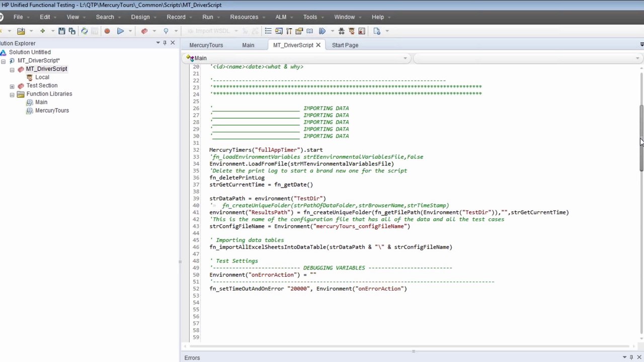644x362 pixels.
Task: Click the Save floppy disk icon
Action: pyautogui.click(x=62, y=31)
